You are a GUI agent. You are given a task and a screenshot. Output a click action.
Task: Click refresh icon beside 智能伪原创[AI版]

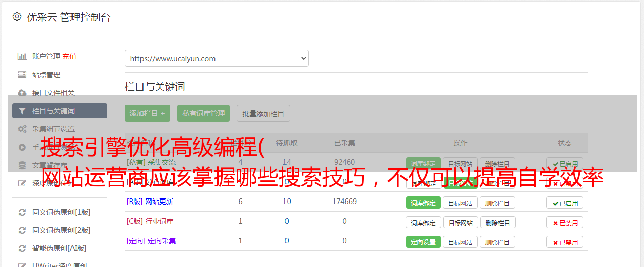coord(22,248)
